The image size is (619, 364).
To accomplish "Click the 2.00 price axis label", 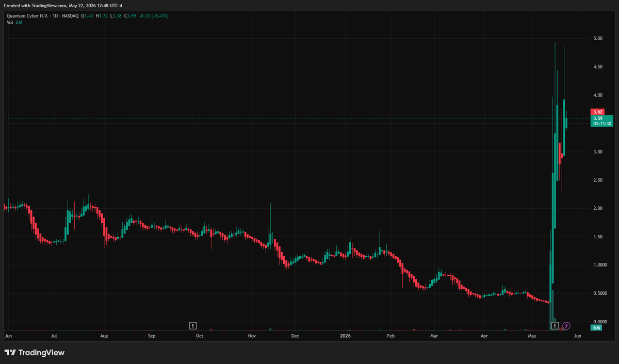I will coord(598,208).
